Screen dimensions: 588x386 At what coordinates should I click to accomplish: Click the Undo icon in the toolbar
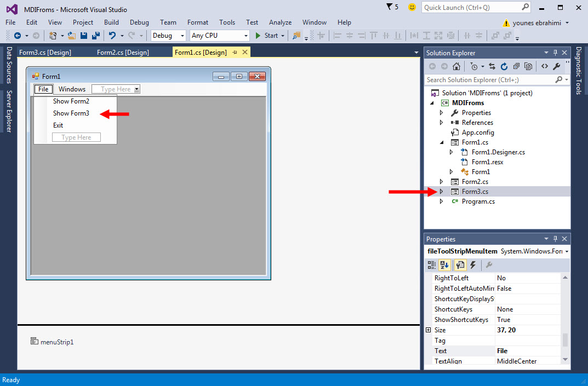[x=112, y=36]
